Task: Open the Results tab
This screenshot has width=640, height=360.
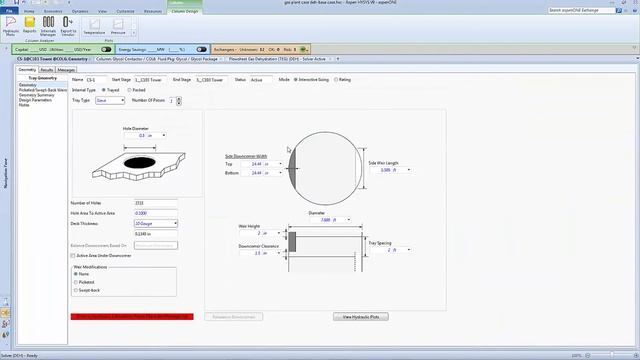Action: click(47, 70)
